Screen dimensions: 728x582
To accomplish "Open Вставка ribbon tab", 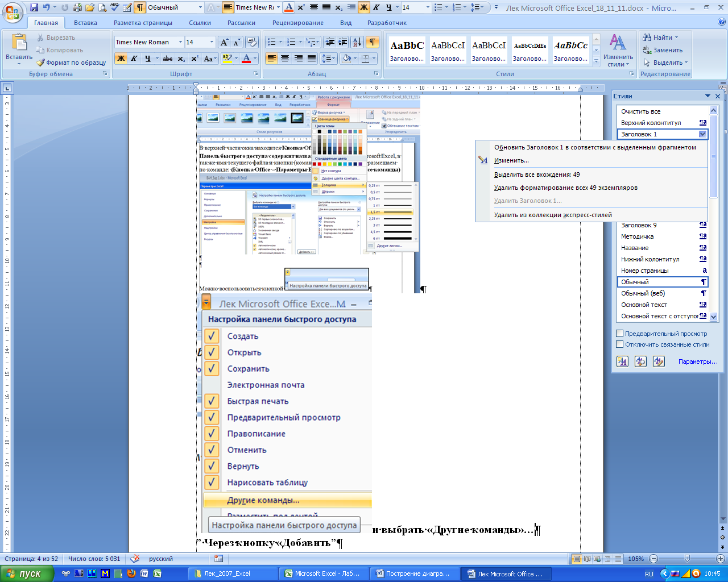I will tap(85, 23).
